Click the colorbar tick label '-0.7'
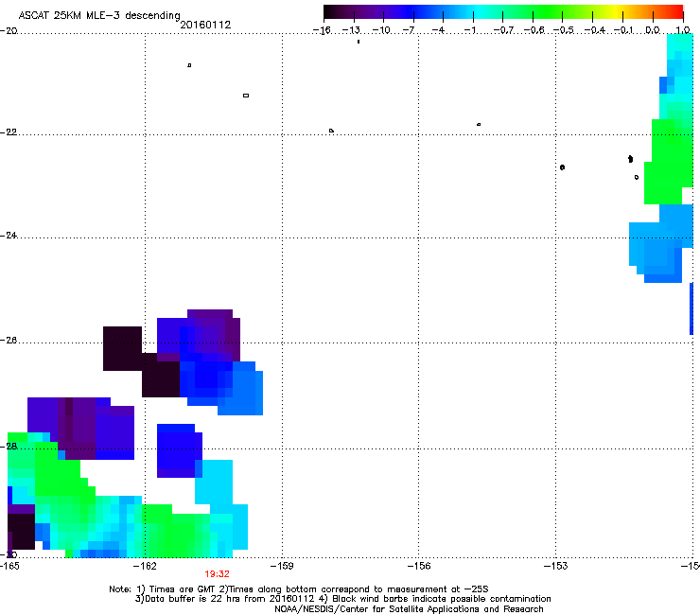700x615 pixels. tap(503, 30)
